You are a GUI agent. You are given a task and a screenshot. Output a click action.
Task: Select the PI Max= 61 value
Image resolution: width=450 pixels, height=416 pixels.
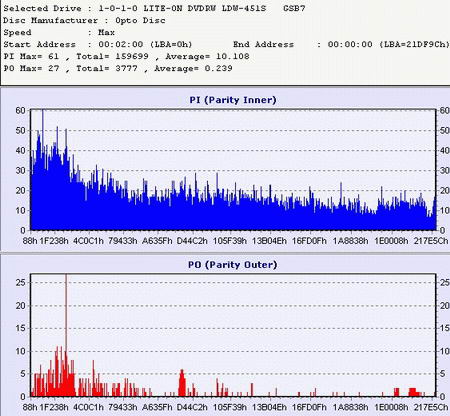[31, 56]
